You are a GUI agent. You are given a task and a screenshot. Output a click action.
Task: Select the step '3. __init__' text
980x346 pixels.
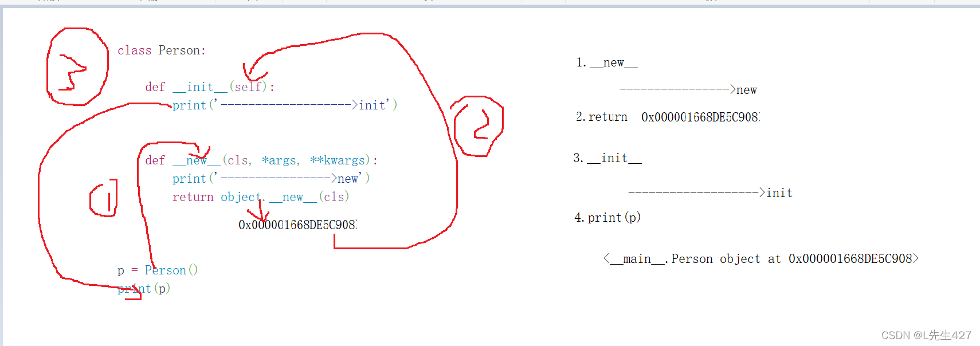pos(607,158)
